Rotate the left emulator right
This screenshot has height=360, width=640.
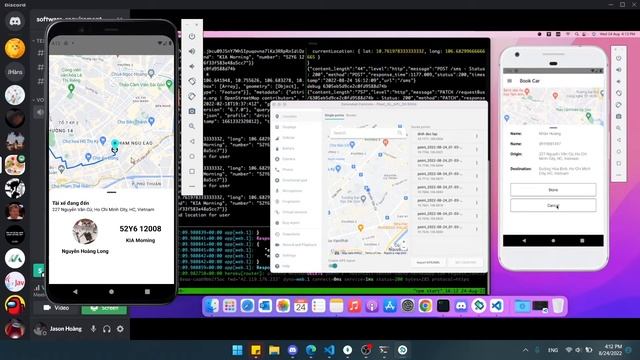(x=192, y=96)
